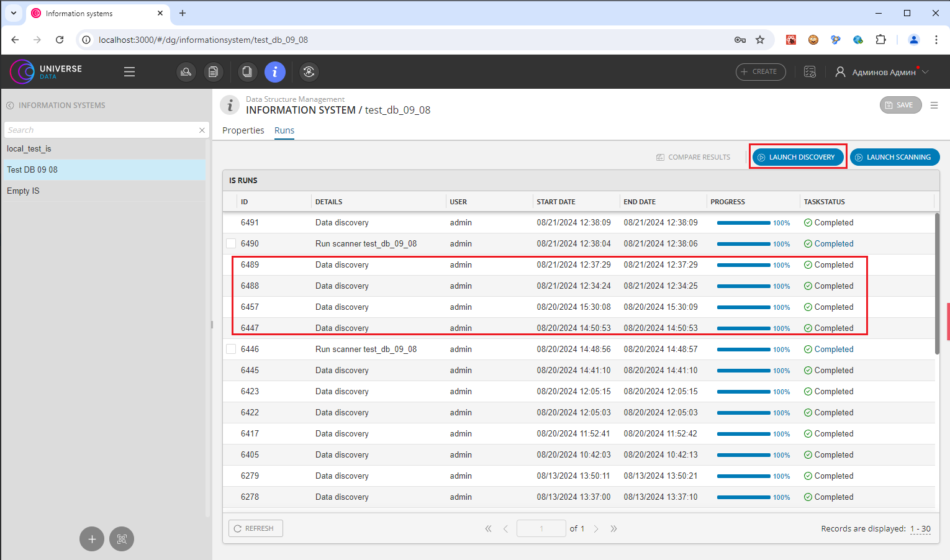The image size is (950, 560).
Task: Open the records displayed 1 - 30 selector
Action: [920, 529]
